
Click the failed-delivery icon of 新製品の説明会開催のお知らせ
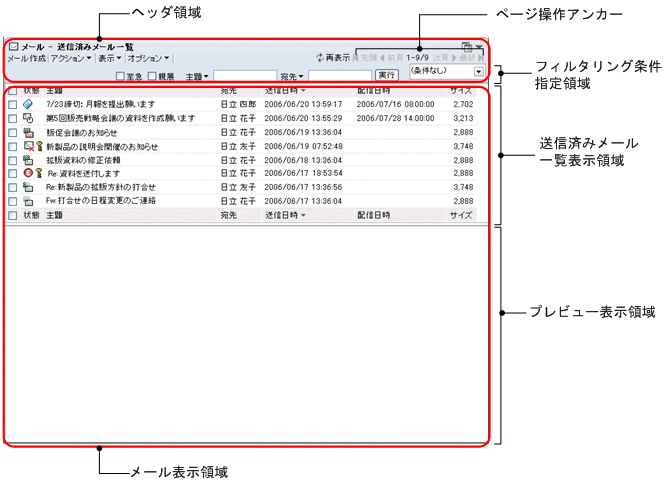29,146
